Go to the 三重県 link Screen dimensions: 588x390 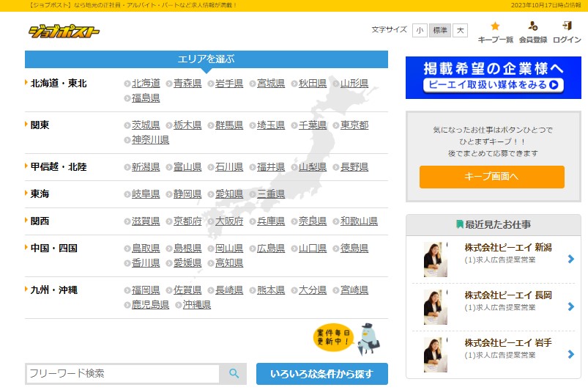(271, 194)
